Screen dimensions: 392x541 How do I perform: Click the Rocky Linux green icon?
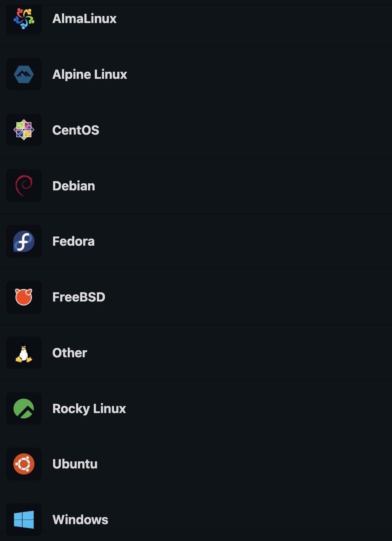24,409
